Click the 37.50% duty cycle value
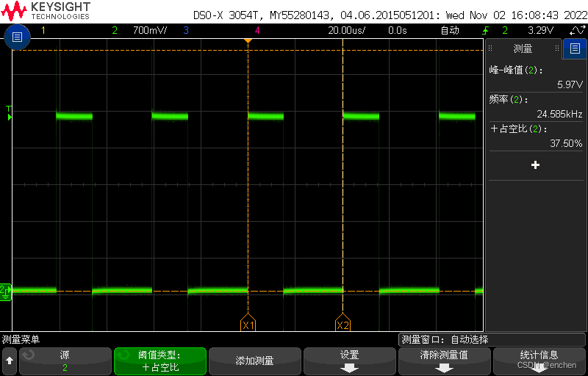Viewport: 588px width, 376px height. pos(566,143)
